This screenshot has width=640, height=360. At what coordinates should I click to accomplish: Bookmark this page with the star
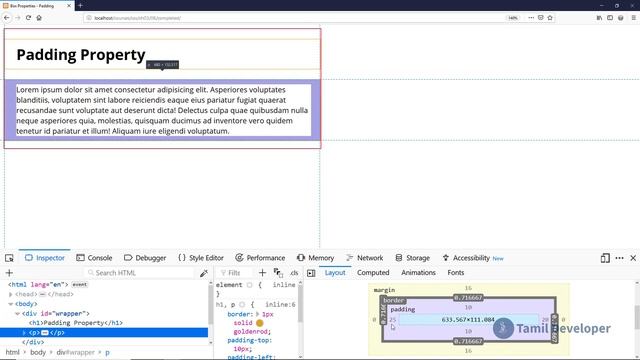[550, 18]
